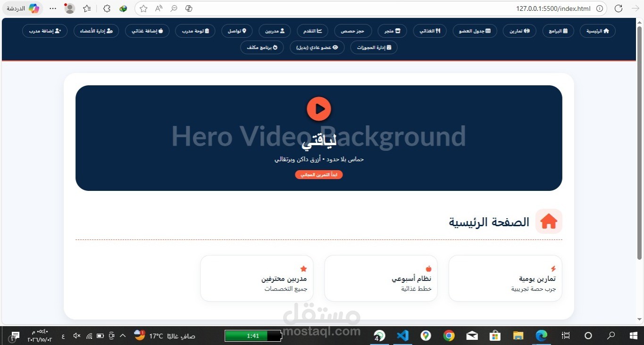The width and height of the screenshot is (644, 345).
Task: Open the الغذائي nutrition nav item
Action: tap(430, 31)
